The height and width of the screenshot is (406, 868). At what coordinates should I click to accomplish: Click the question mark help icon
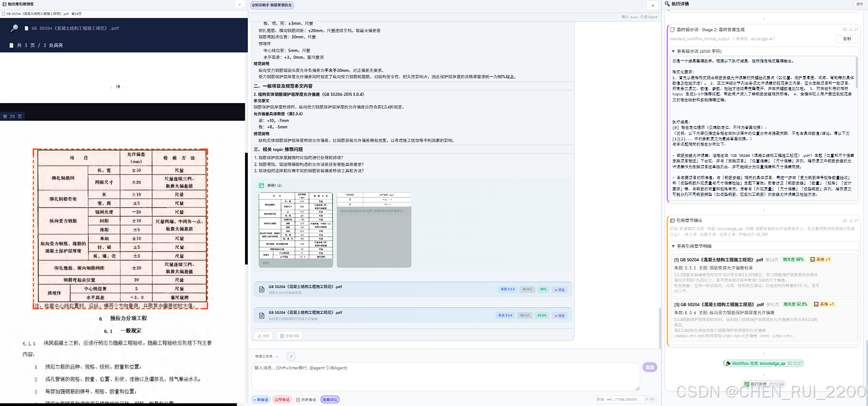click(291, 356)
